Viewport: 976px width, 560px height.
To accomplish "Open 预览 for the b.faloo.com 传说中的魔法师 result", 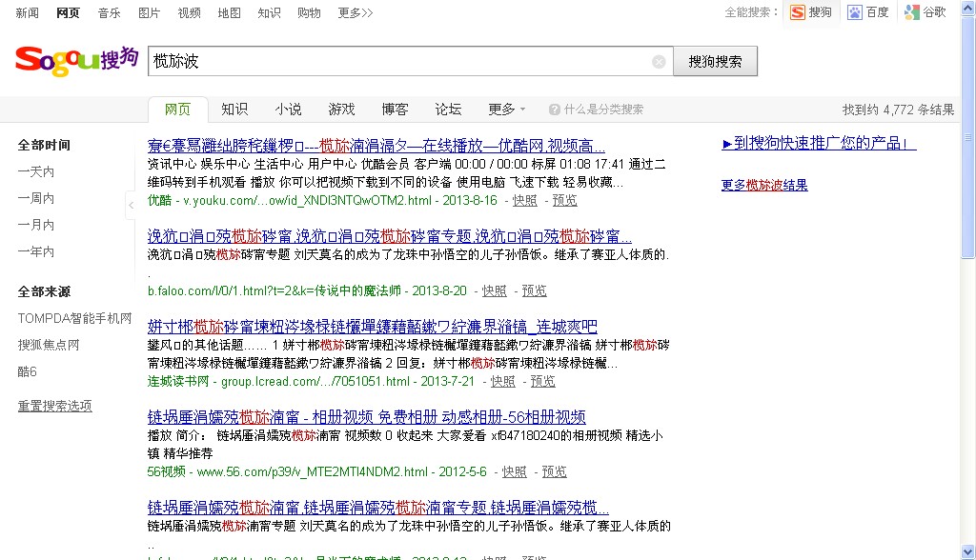I will pos(534,290).
